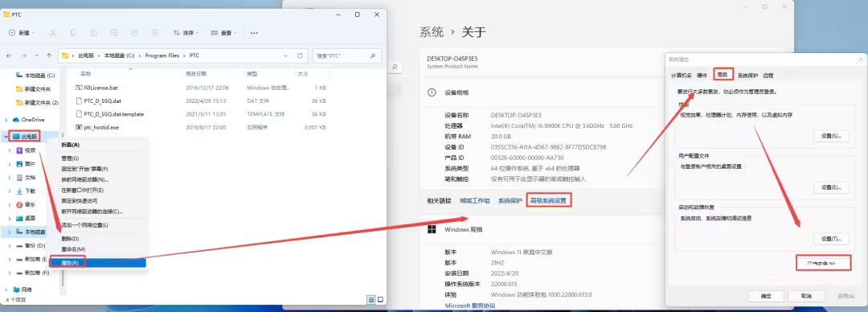Click 确定 in System Properties dialog
The width and height of the screenshot is (868, 312).
(766, 296)
